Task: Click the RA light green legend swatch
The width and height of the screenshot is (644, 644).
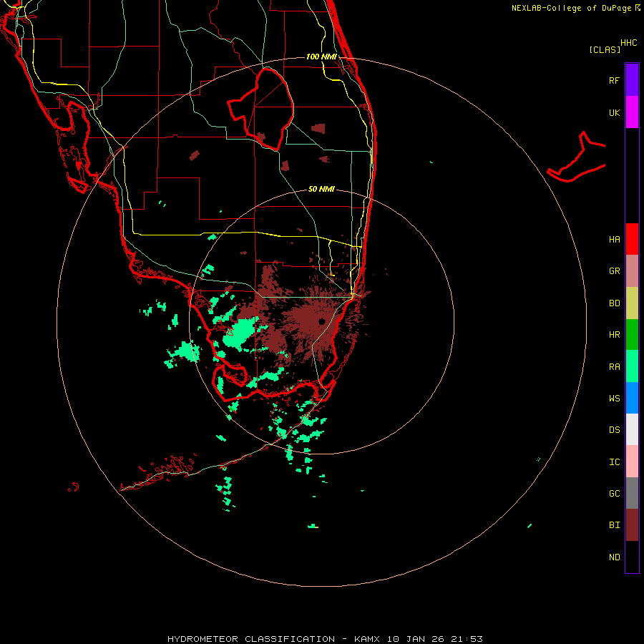Action: click(x=632, y=366)
